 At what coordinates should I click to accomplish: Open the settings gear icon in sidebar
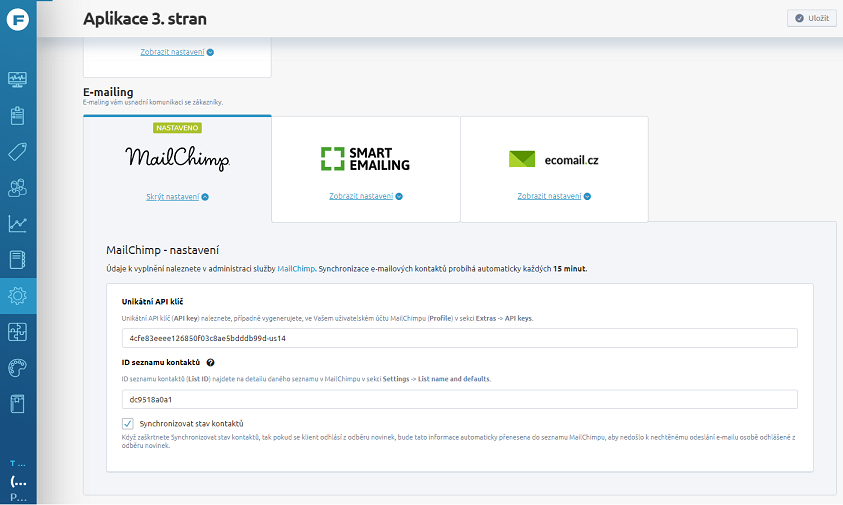tap(18, 296)
